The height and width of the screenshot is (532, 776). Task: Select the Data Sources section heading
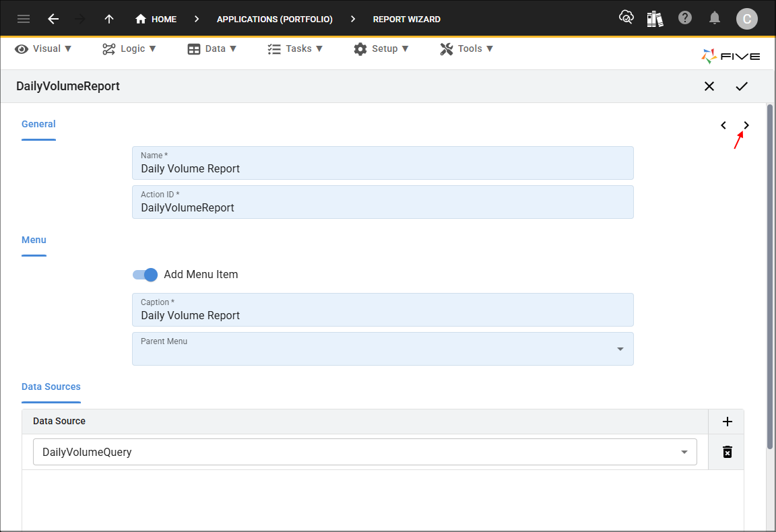pyautogui.click(x=51, y=387)
